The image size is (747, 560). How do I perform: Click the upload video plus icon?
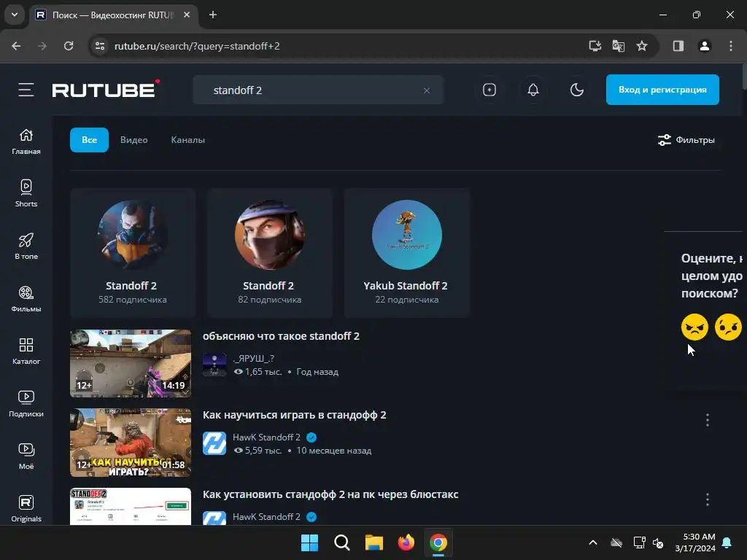[489, 90]
